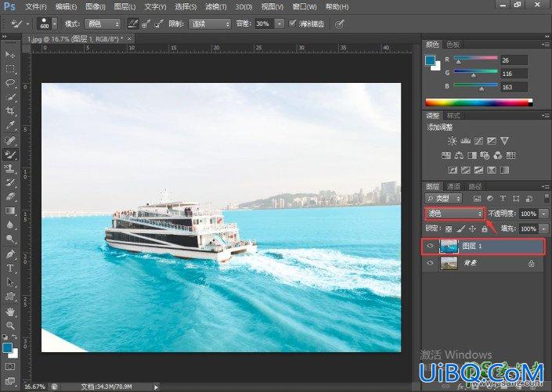Image resolution: width=552 pixels, height=392 pixels.
Task: Select the Eraser tool
Action: coord(10,196)
